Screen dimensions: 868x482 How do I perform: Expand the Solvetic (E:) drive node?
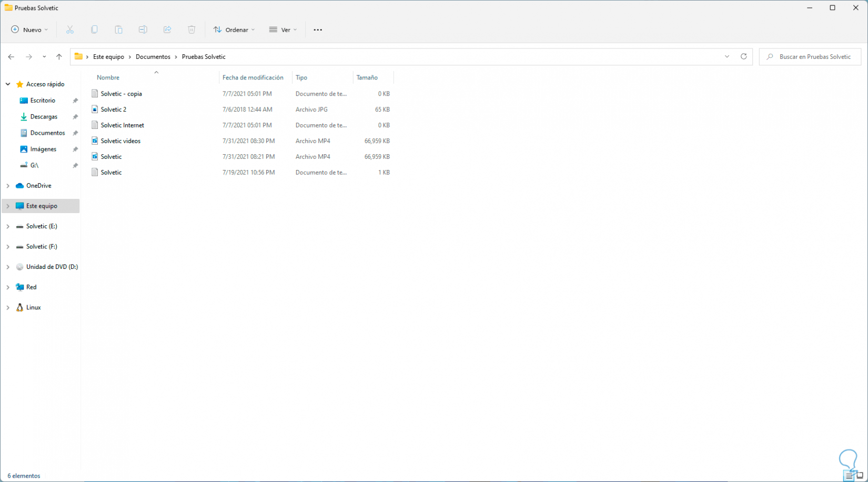(x=8, y=226)
